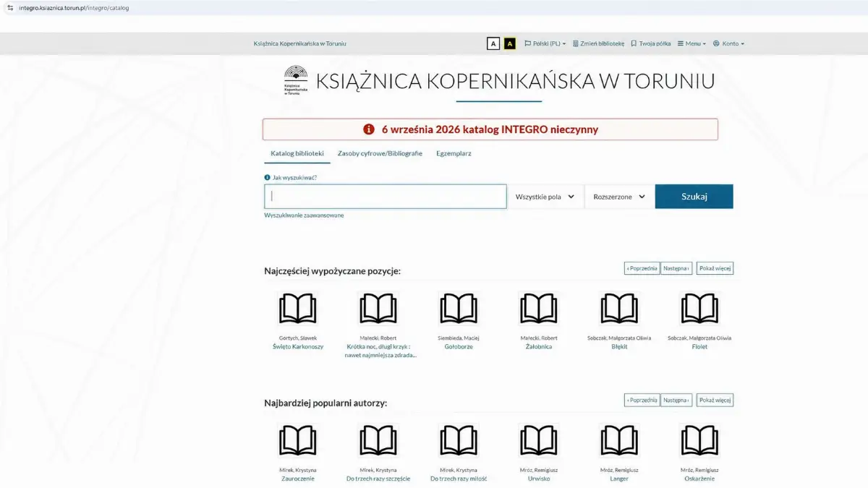Screen dimensions: 868x488
Task: Click book icon above Do trzech razy szczęście
Action: tap(378, 440)
